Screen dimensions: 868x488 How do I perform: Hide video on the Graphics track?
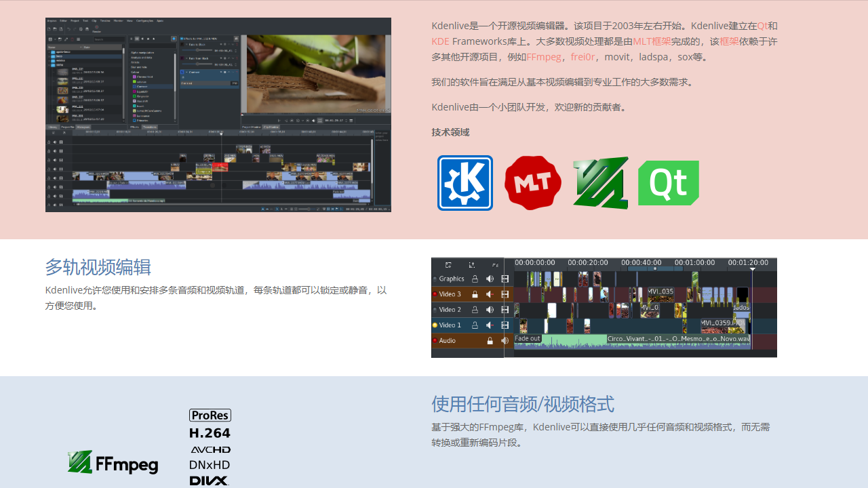click(505, 279)
